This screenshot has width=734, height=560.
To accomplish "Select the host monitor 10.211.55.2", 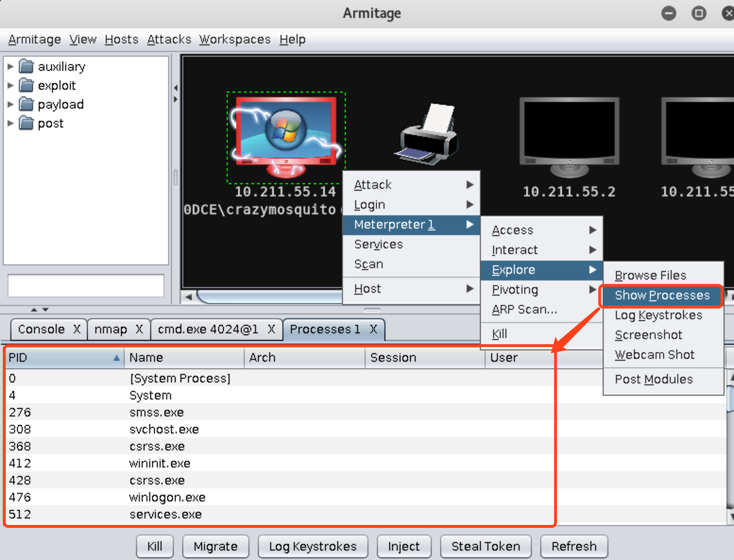I will point(569,137).
